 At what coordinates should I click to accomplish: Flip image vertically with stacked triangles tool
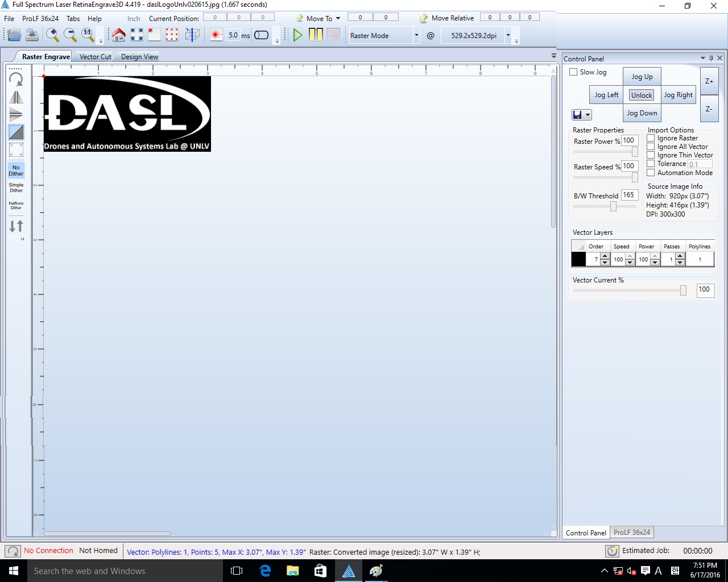coord(16,115)
